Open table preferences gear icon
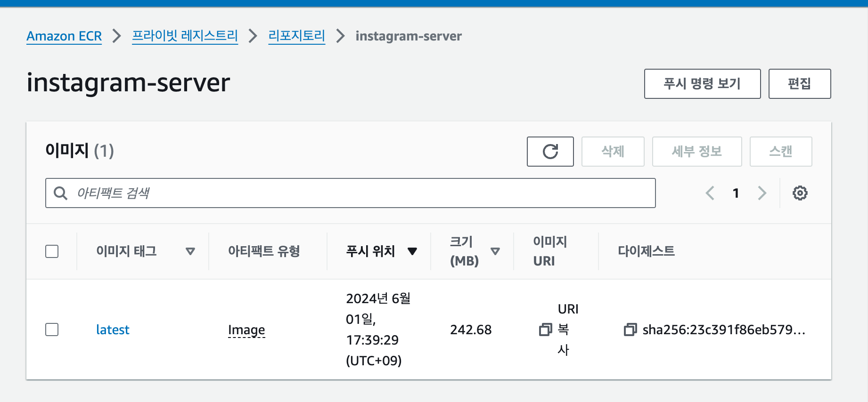868x402 pixels. coord(800,193)
